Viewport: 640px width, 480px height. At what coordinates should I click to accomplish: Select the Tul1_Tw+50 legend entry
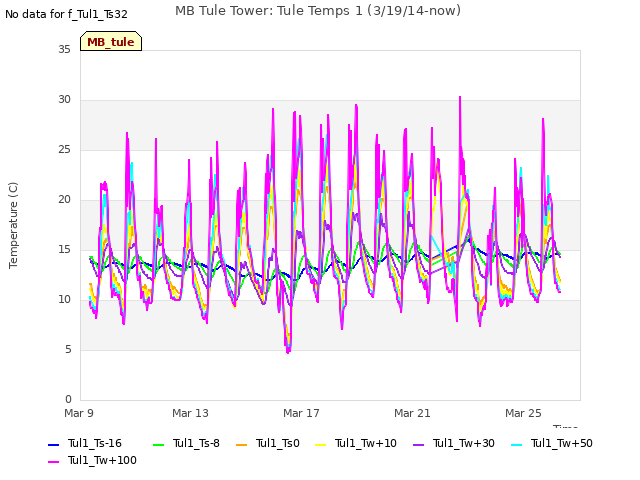(552, 443)
